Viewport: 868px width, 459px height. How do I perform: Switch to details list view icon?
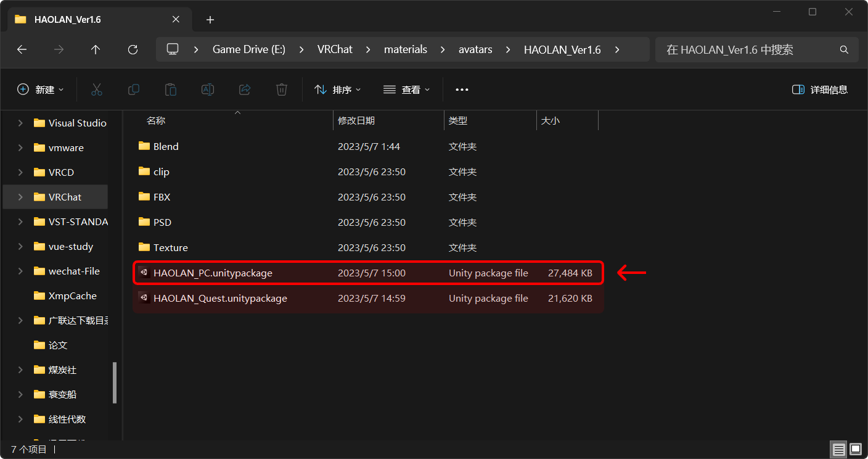click(x=838, y=449)
